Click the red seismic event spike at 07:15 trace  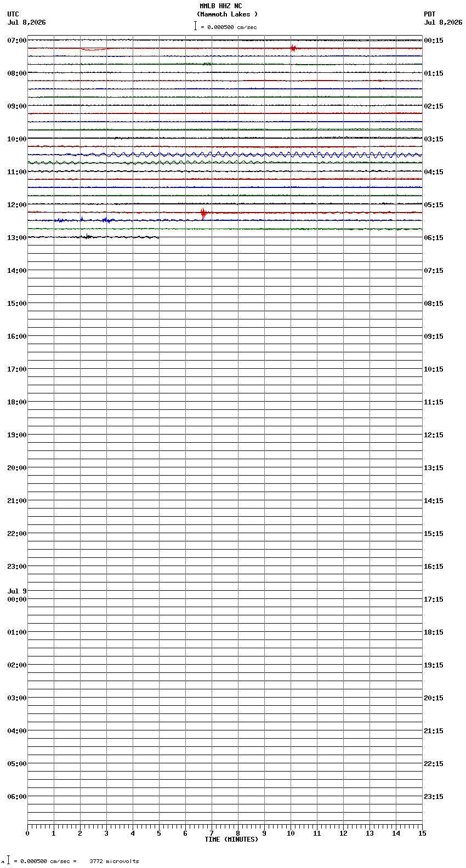coord(293,48)
